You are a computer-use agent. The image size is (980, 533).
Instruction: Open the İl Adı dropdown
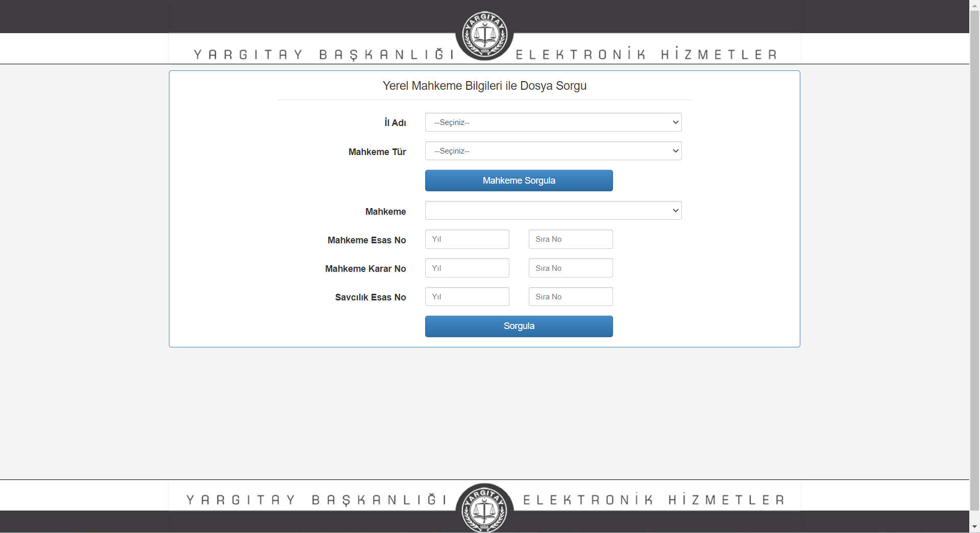click(x=553, y=122)
